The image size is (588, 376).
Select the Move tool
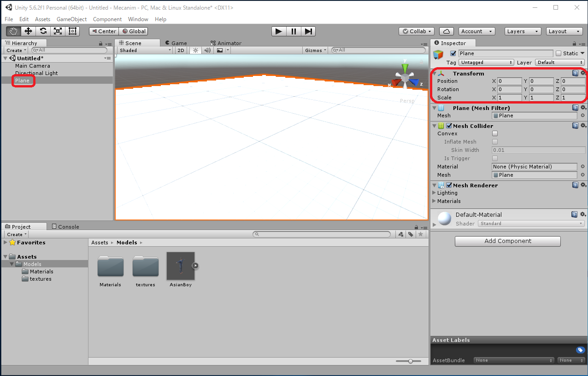[x=28, y=31]
